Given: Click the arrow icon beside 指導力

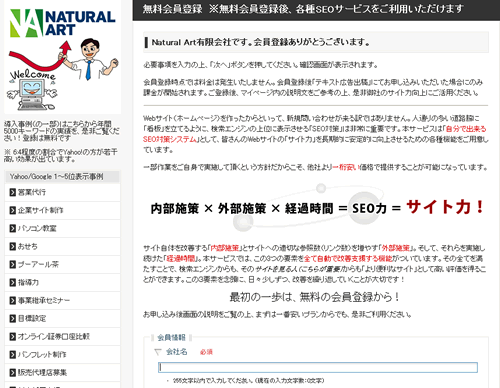Looking at the screenshot, I should pyautogui.click(x=13, y=282).
